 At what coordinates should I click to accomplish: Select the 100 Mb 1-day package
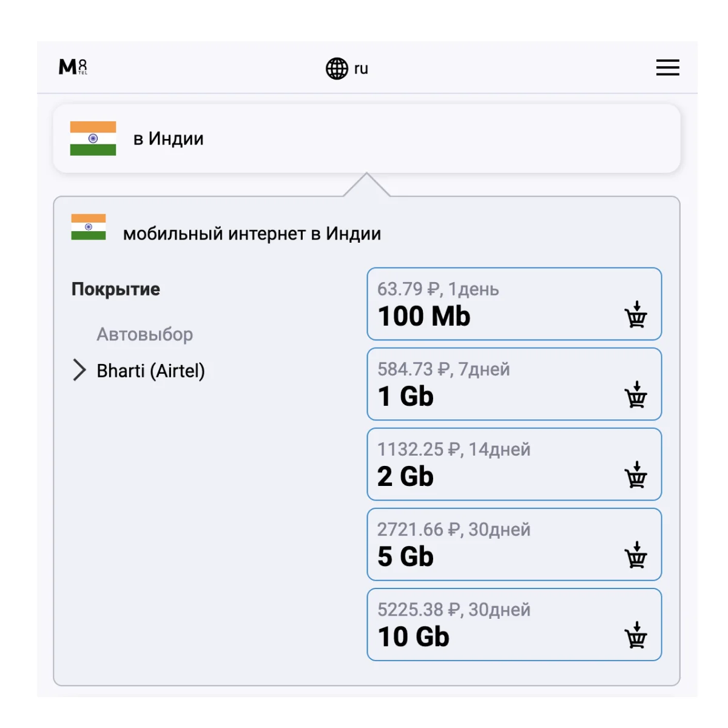click(485, 304)
